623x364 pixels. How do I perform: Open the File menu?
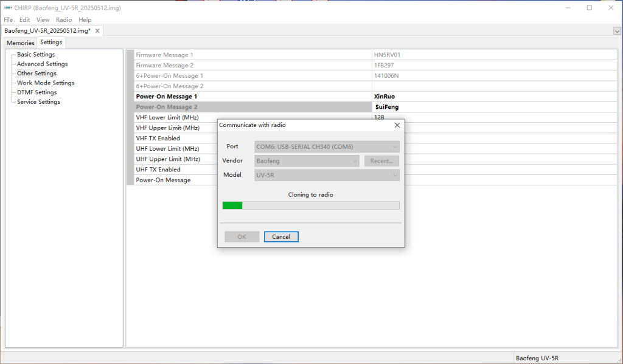[8, 20]
